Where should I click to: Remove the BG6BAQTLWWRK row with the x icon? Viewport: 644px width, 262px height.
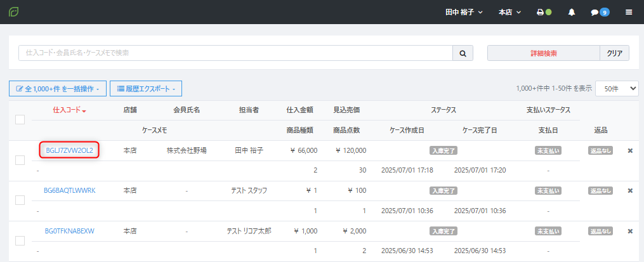click(x=630, y=190)
